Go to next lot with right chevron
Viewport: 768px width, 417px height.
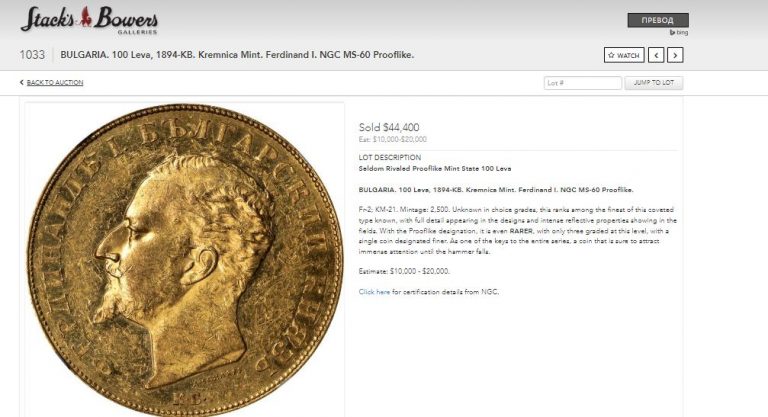pos(675,55)
